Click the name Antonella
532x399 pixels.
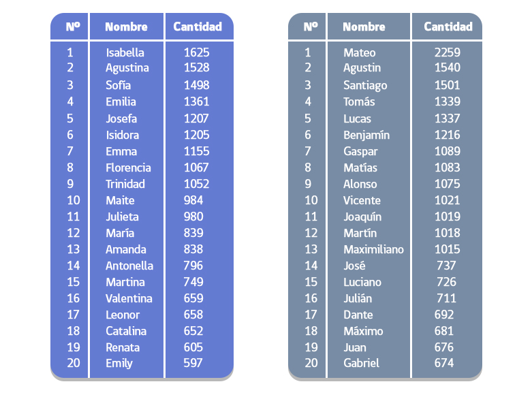coord(129,266)
